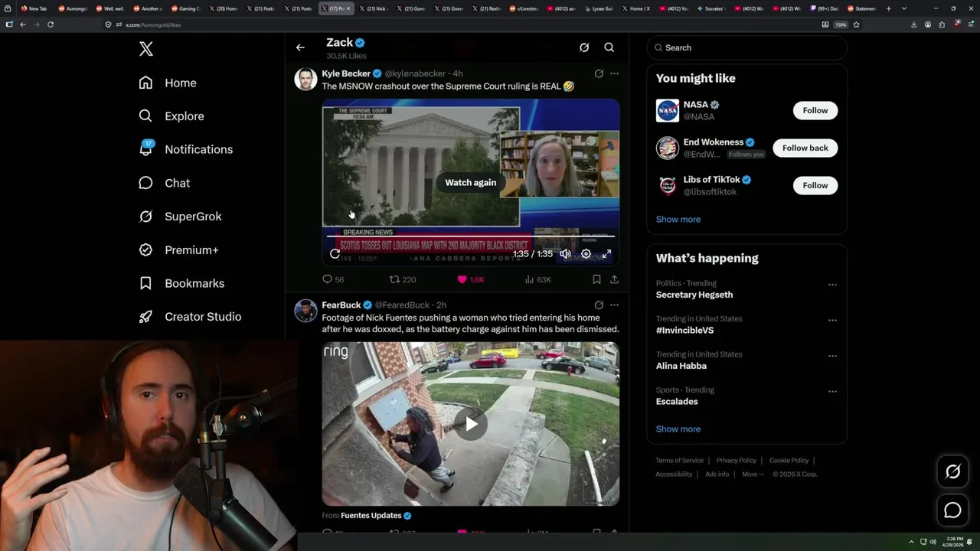Click the browser address bar

point(459,24)
